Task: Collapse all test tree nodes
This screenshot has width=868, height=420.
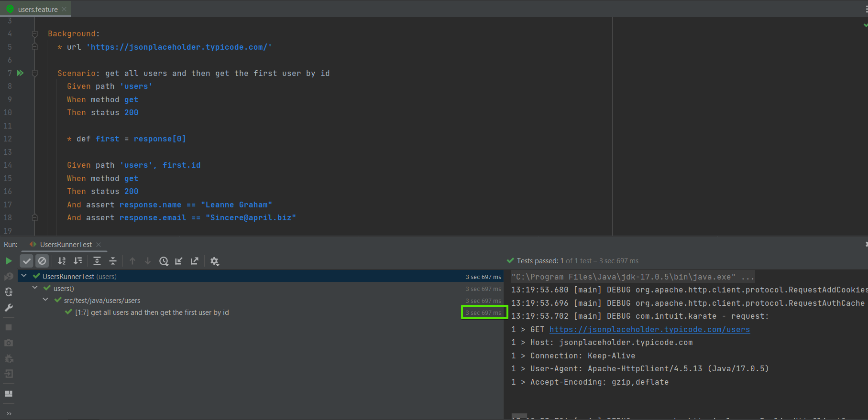Action: [113, 261]
